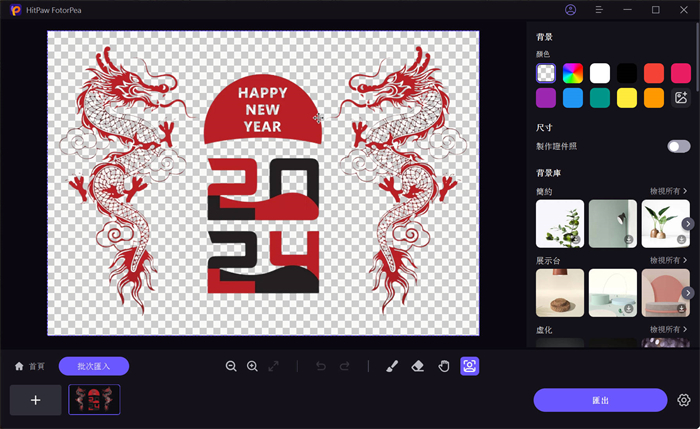Add a new image with plus button
The image size is (700, 429).
pos(36,400)
